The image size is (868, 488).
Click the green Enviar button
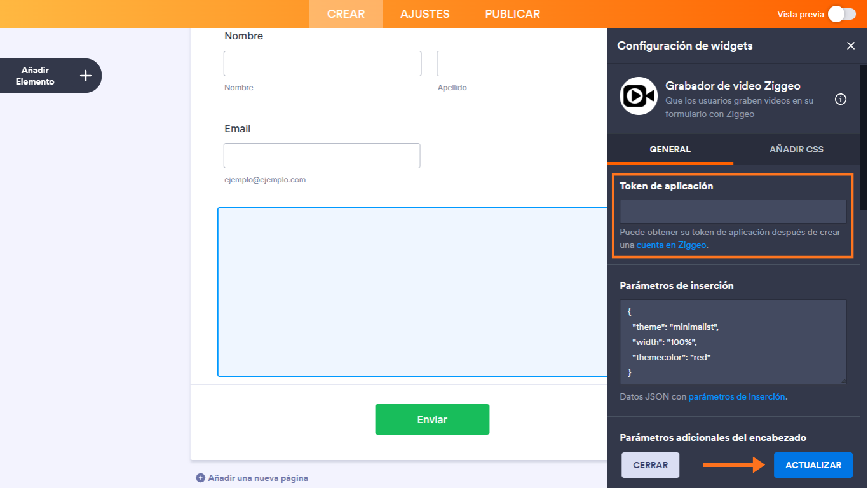coord(432,419)
